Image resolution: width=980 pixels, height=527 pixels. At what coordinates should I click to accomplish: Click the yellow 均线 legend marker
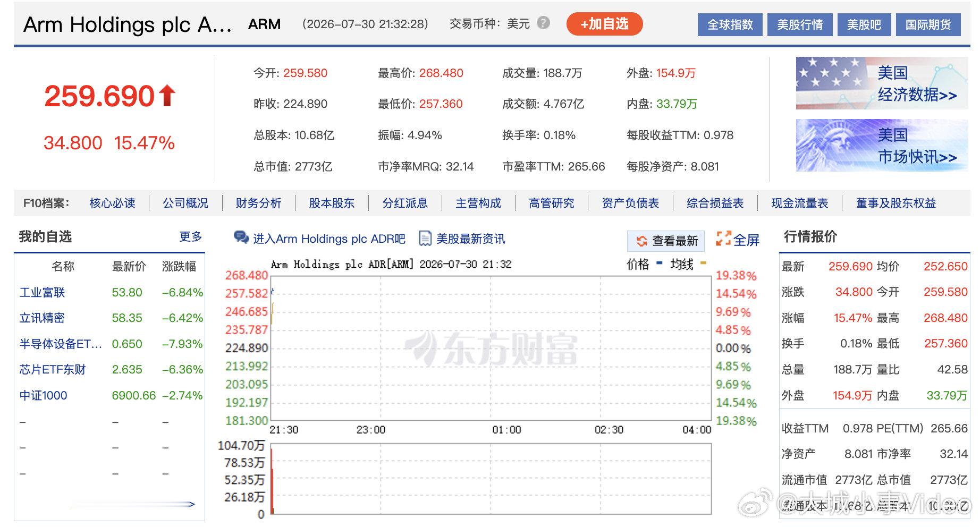tap(703, 262)
